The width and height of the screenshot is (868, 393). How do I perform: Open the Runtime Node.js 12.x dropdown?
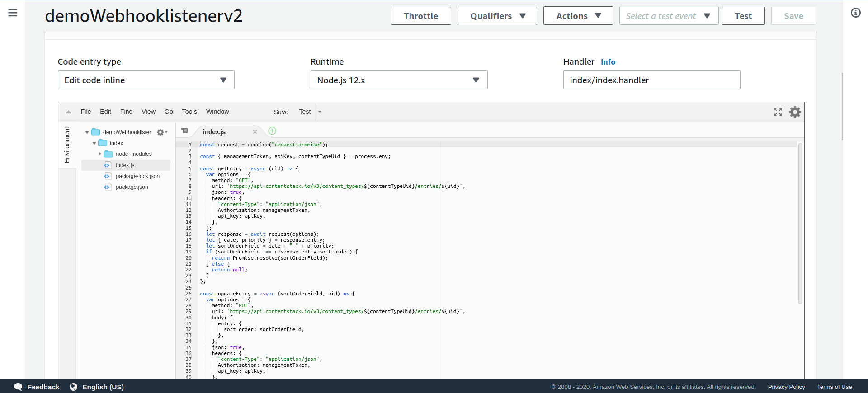(399, 80)
